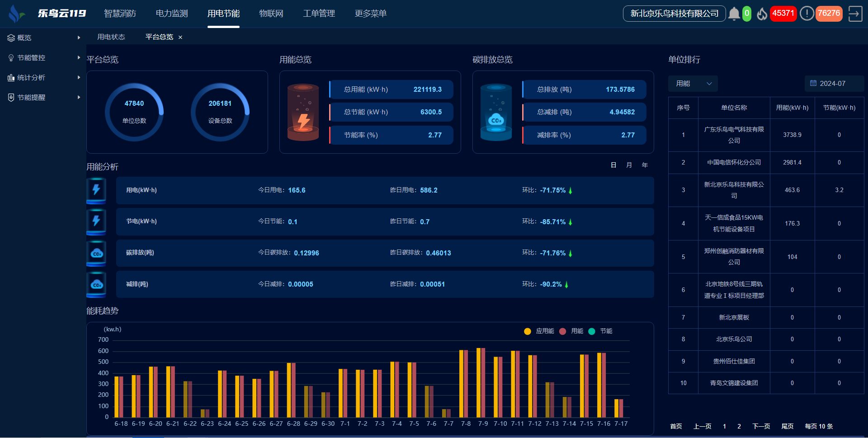The width and height of the screenshot is (868, 438).
Task: Click the logout exit icon
Action: pyautogui.click(x=855, y=14)
